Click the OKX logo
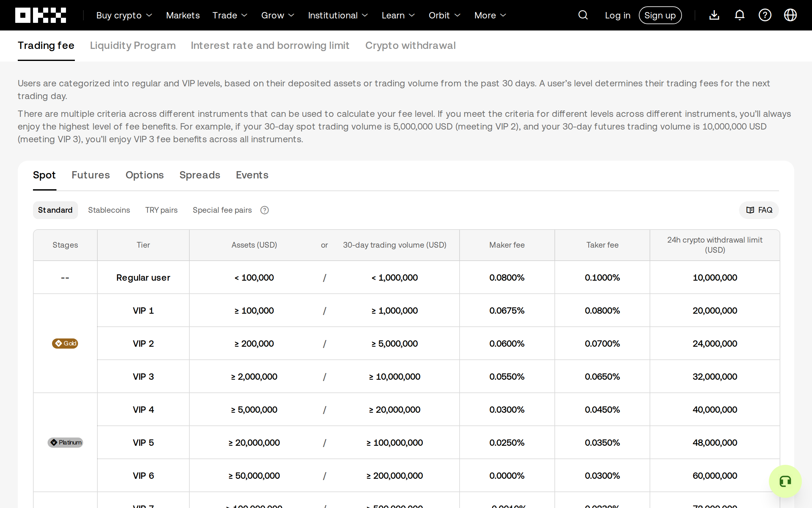Screen dimensions: 812x508 (x=41, y=15)
